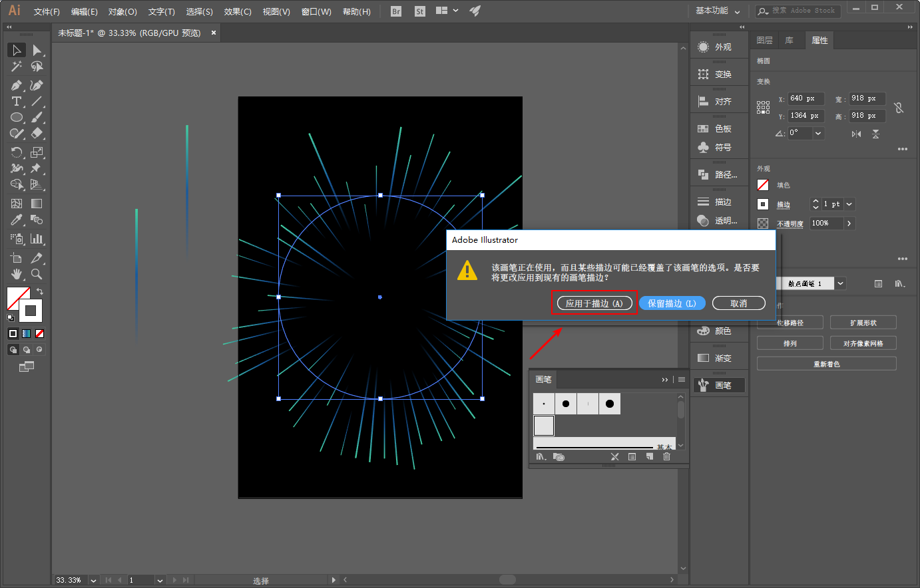Click the 应用于描边 (A) button
920x588 pixels.
coord(594,303)
